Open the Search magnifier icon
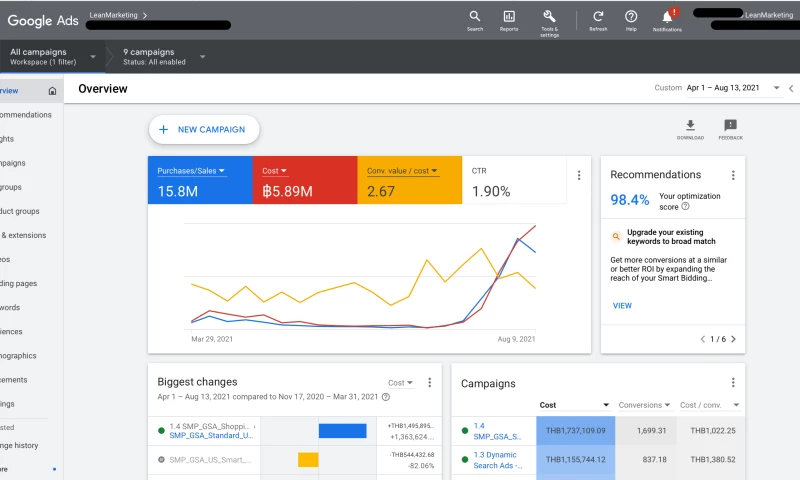The width and height of the screenshot is (800, 480). point(475,16)
